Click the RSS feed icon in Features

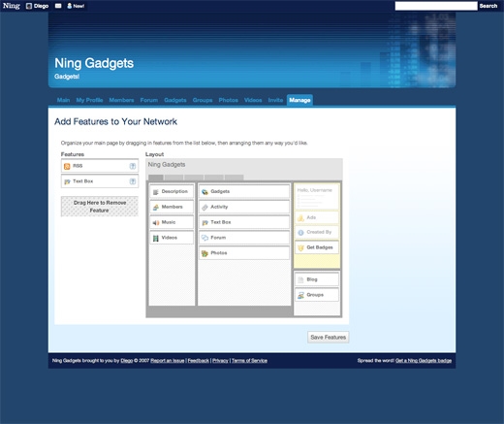pos(67,166)
